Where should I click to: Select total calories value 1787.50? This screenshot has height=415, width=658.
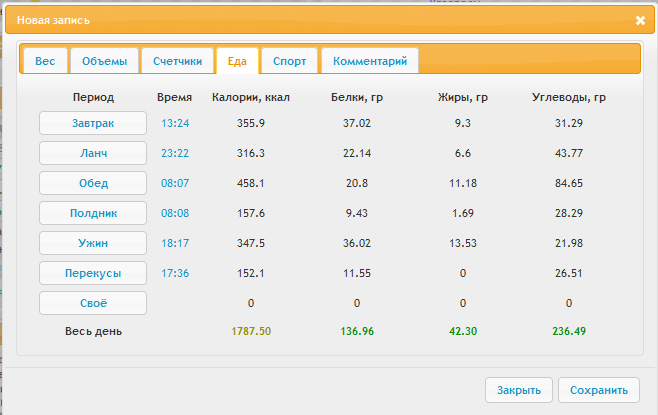click(251, 331)
